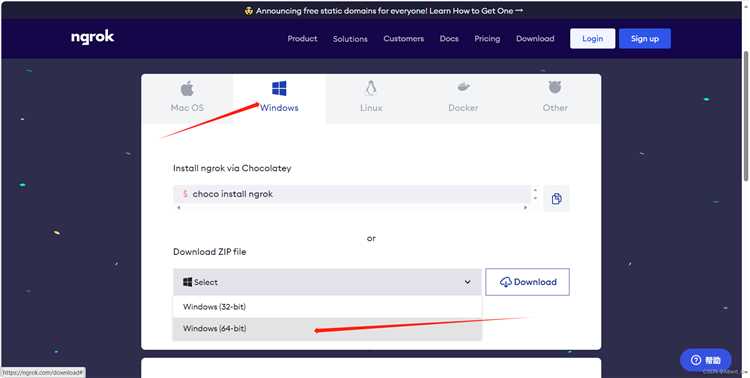Click the FreeBSD icon above Other
Image resolution: width=750 pixels, height=378 pixels.
[x=555, y=88]
